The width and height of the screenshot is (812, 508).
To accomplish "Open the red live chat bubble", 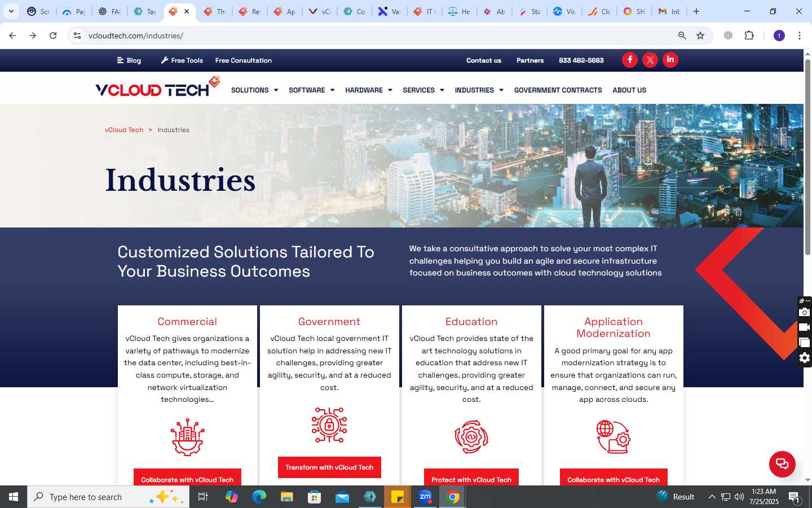I will pos(782,464).
